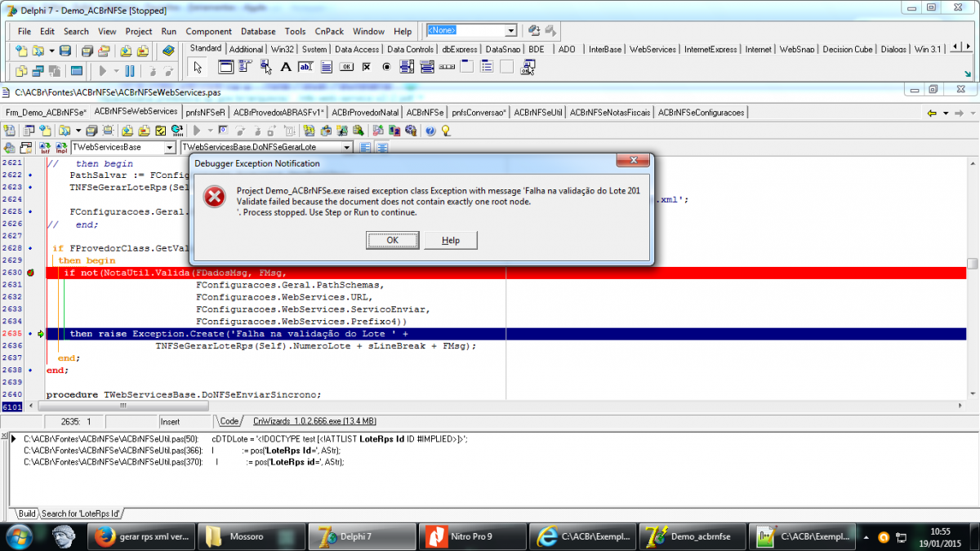Pick the Memo component icon

pos(327,67)
